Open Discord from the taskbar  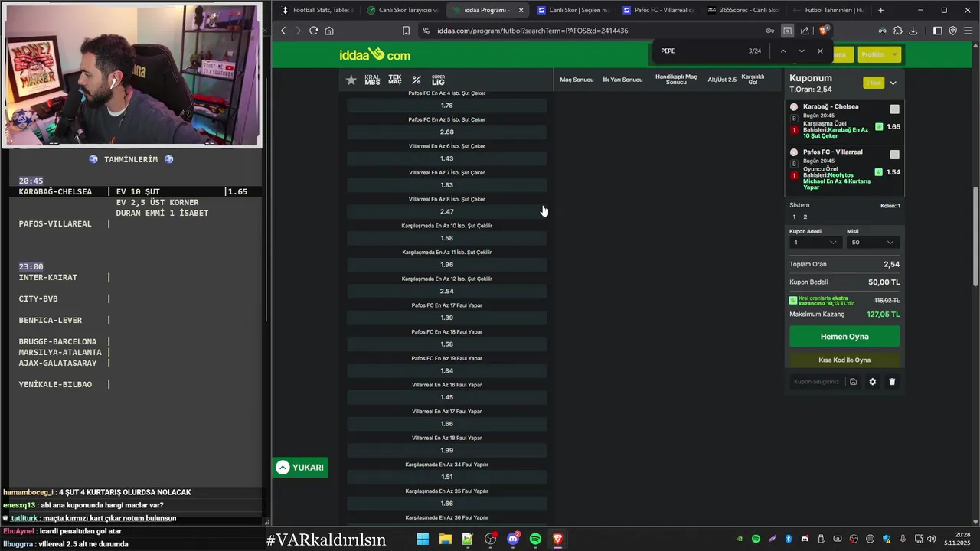pos(513,540)
